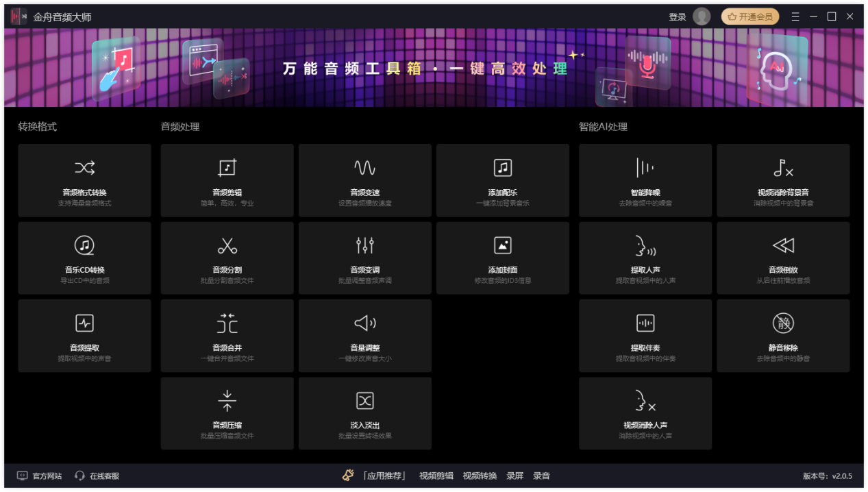
Task: Click the 音频变速 title text
Action: coord(364,193)
